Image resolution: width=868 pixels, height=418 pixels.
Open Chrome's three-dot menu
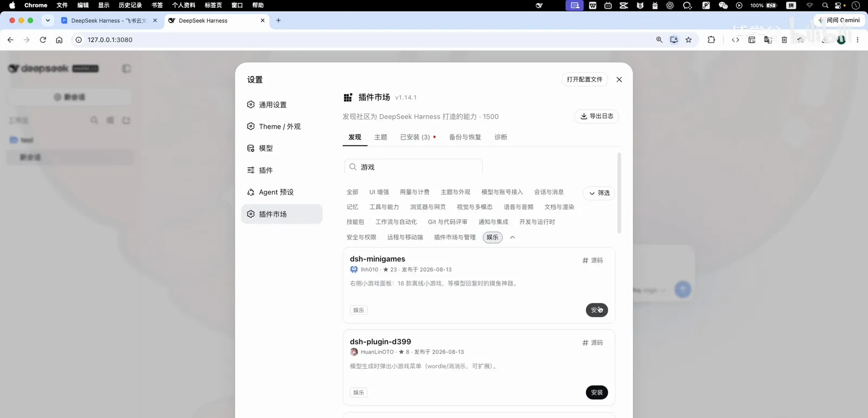857,40
